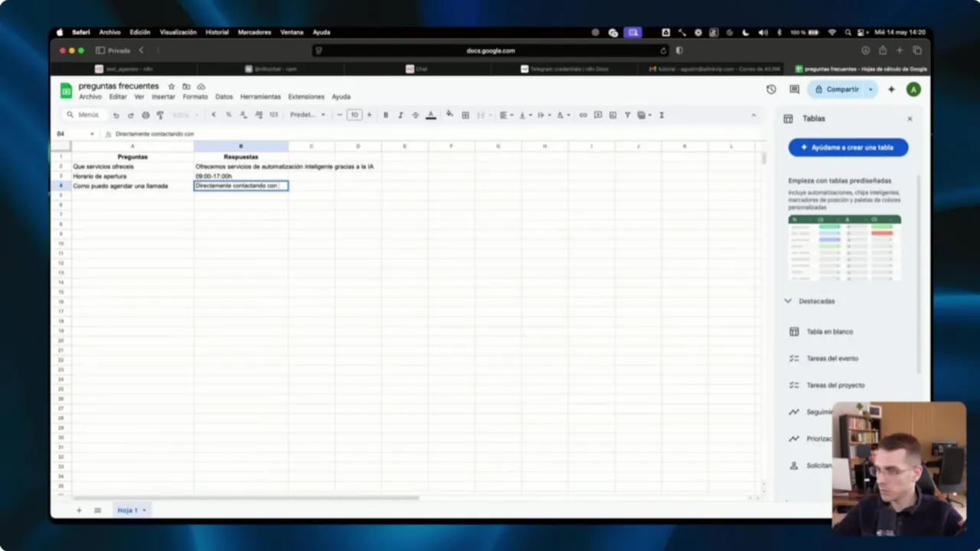
Task: Open text wrapping dropdown
Action: pyautogui.click(x=543, y=115)
